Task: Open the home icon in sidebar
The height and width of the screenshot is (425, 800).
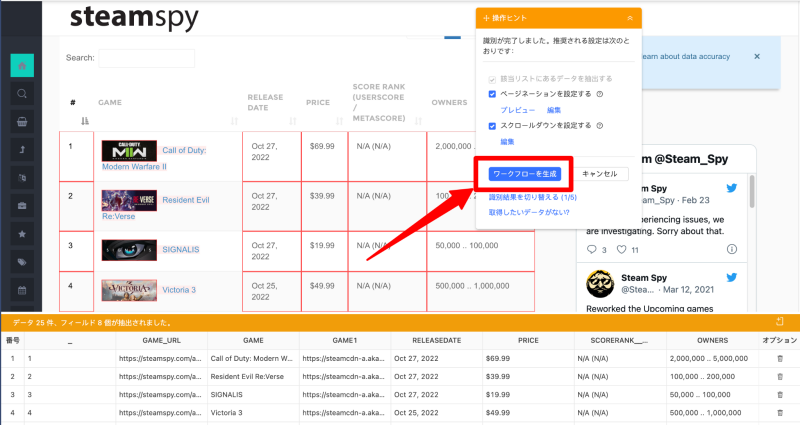Action: tap(22, 65)
